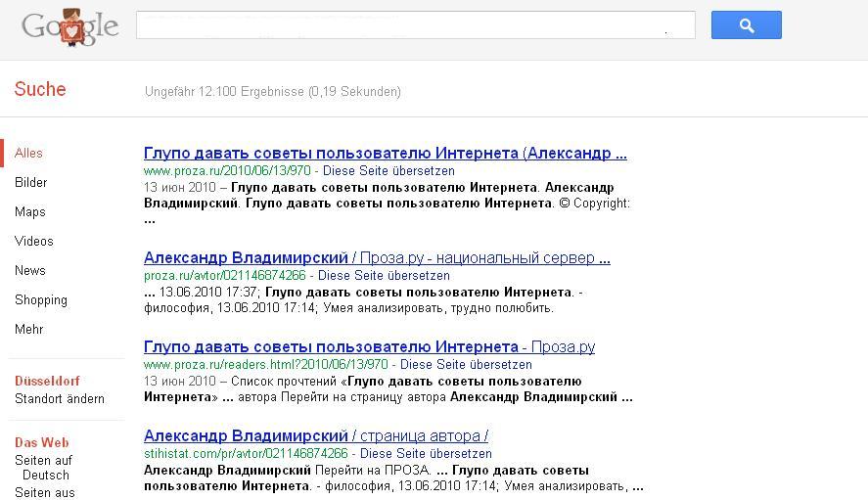Open third result ending with Проза.ру
Viewport: 868px width, 500px height.
tap(369, 346)
